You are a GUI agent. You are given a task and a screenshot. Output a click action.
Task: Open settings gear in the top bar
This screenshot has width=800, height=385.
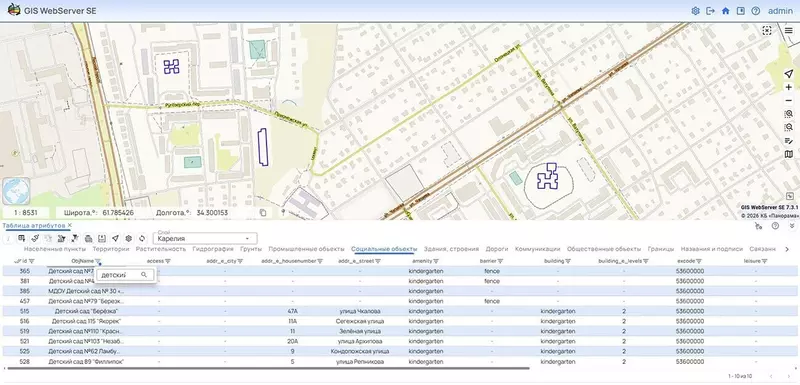point(695,11)
